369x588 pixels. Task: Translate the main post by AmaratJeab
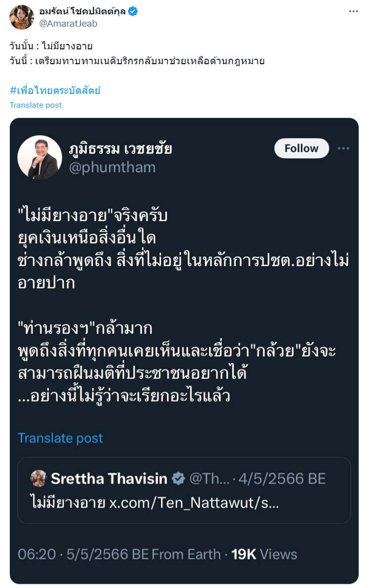36,105
